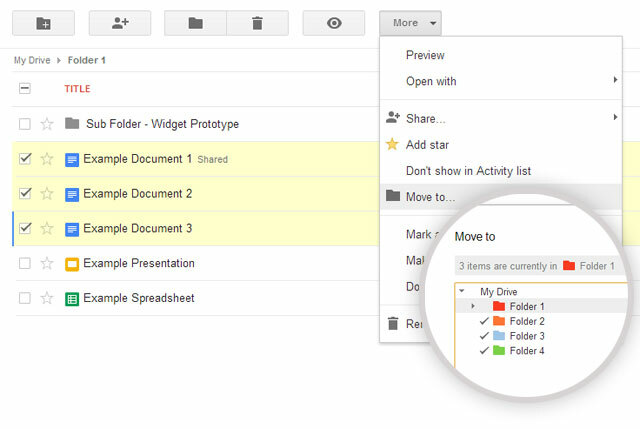Star Example Document 3
The width and height of the screenshot is (640, 429).
pos(47,228)
